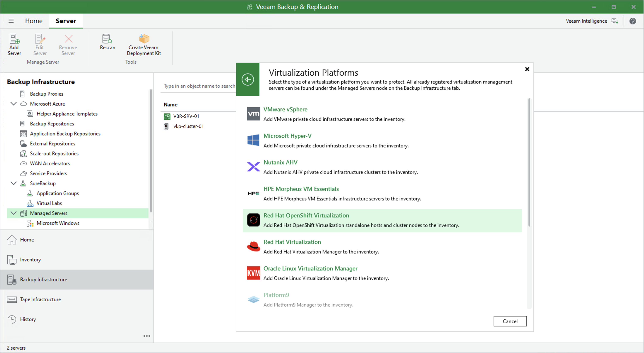Image resolution: width=644 pixels, height=353 pixels.
Task: Click the Tape Infrastructure navigation icon
Action: [12, 300]
